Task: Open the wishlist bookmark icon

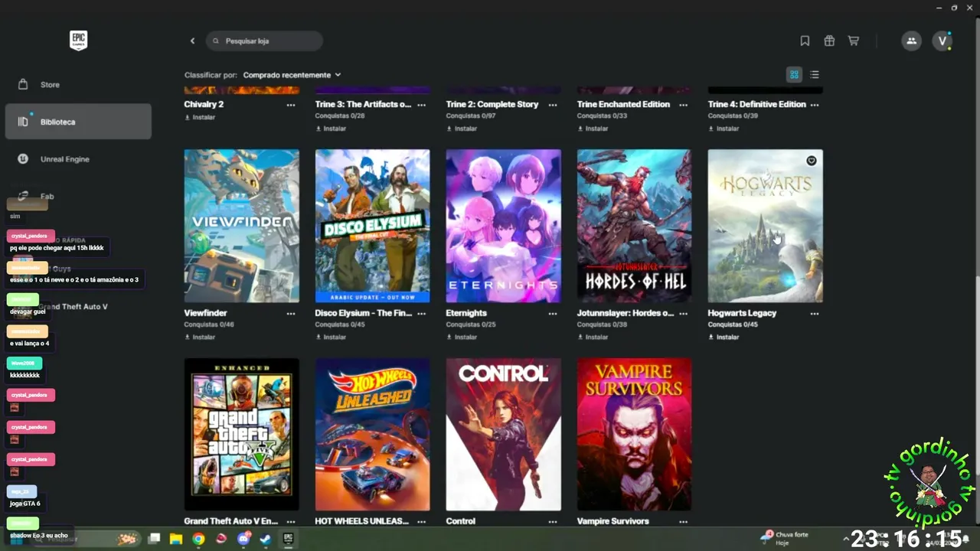Action: tap(805, 41)
